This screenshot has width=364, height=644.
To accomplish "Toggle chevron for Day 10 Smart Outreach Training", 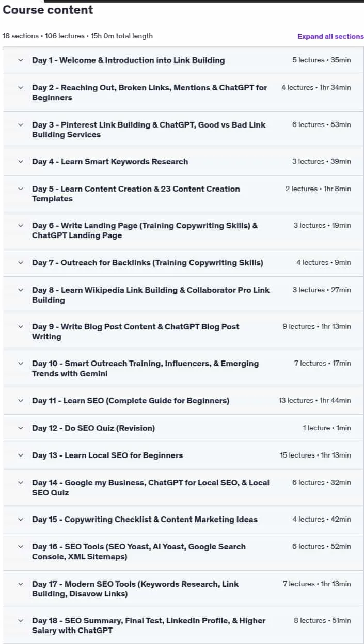I will click(x=21, y=363).
